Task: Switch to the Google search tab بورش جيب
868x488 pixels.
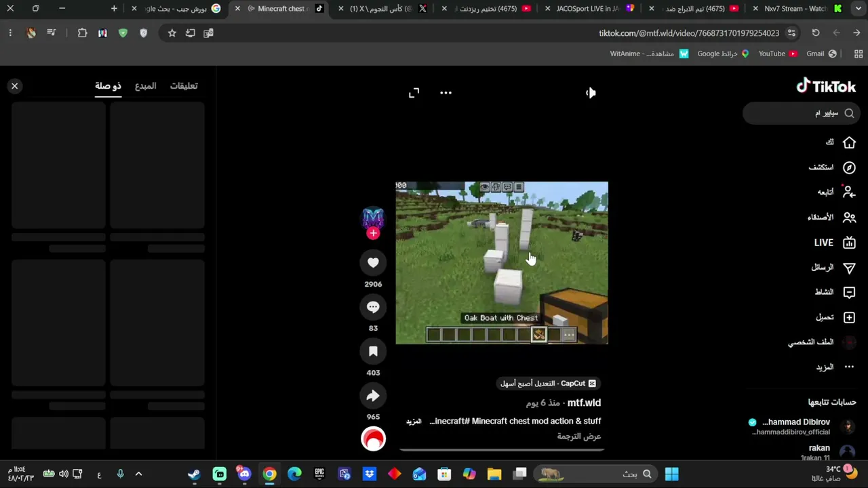Action: 179,9
